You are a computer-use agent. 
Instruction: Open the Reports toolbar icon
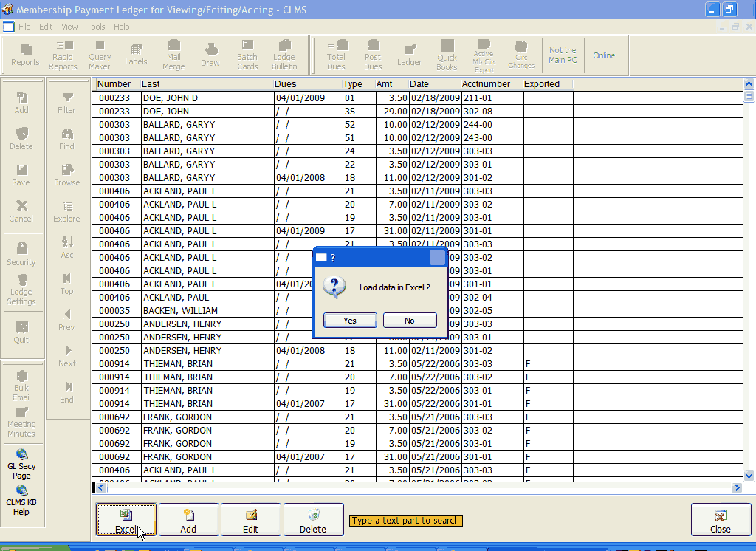tap(25, 55)
